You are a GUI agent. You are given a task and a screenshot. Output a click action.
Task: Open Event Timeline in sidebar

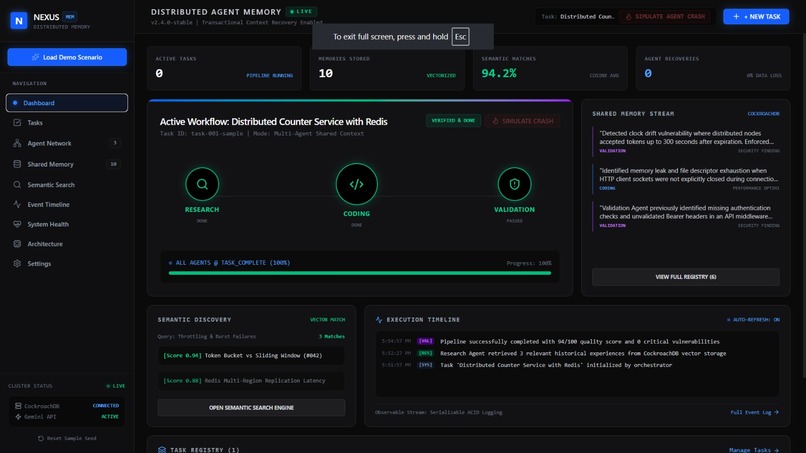pos(67,205)
